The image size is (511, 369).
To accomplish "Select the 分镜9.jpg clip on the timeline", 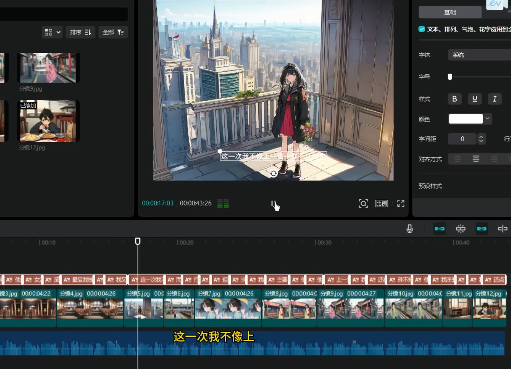I will (351, 308).
